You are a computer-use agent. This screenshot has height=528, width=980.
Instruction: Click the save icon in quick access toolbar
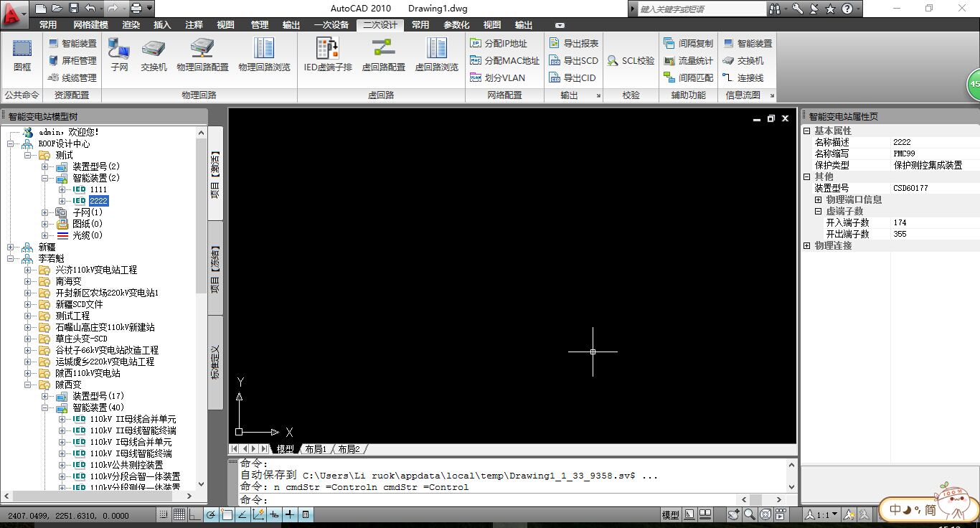tap(74, 9)
